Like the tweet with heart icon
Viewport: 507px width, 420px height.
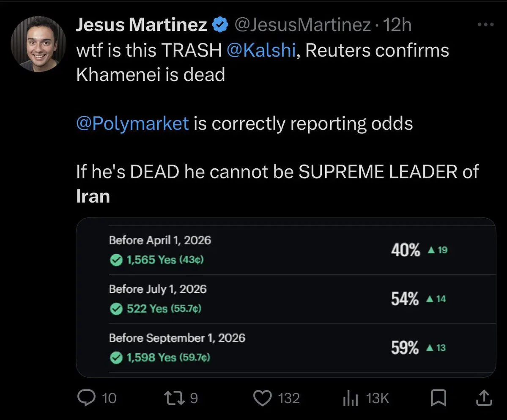(261, 398)
